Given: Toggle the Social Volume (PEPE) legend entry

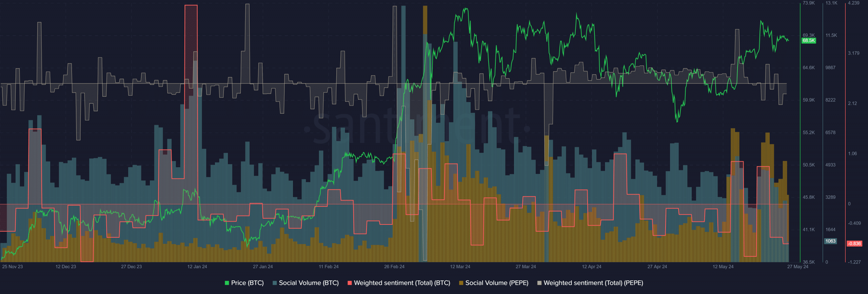Looking at the screenshot, I should point(494,283).
